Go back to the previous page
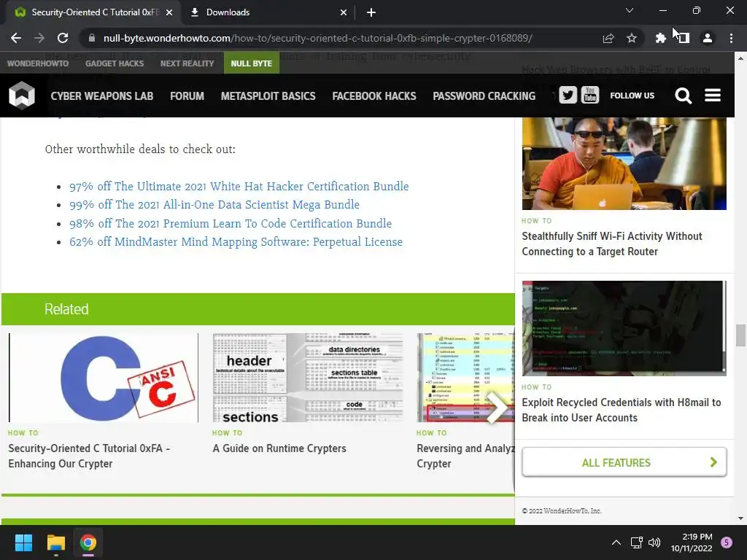The image size is (747, 560). (16, 38)
